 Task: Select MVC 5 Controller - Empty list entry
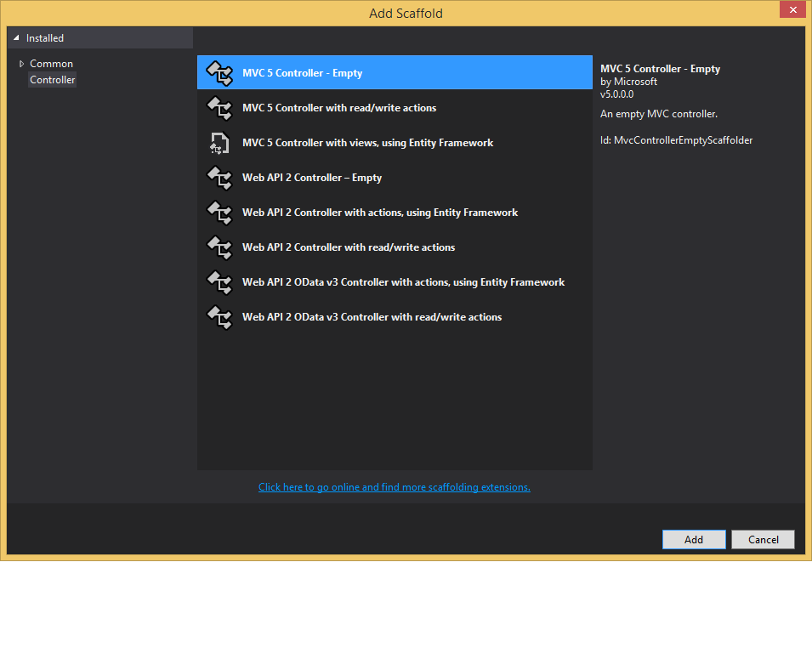(395, 72)
